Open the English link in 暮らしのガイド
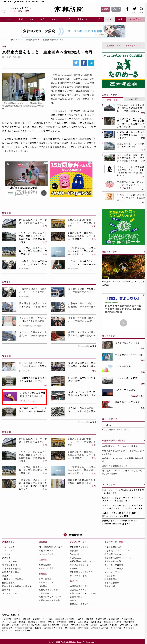This screenshot has height=644, width=147. 107,425
